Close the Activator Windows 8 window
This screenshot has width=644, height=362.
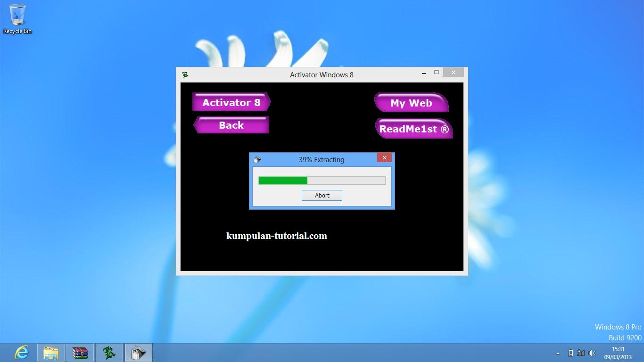click(x=453, y=73)
